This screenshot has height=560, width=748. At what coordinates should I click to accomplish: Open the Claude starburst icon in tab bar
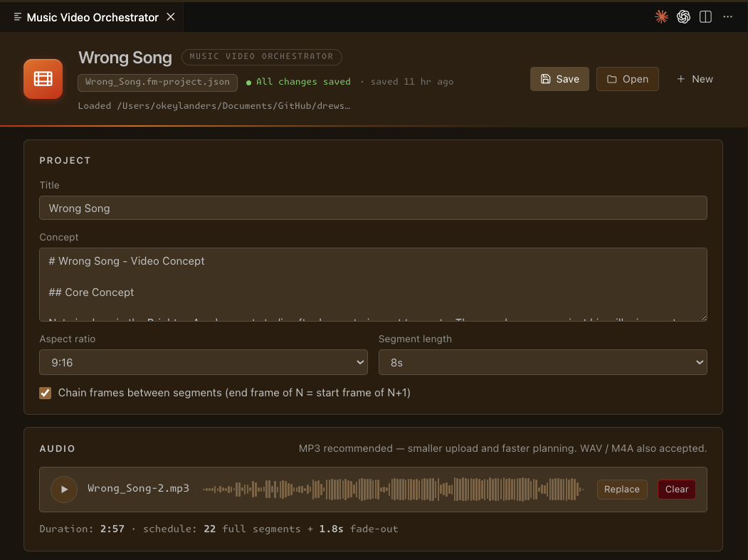[661, 17]
